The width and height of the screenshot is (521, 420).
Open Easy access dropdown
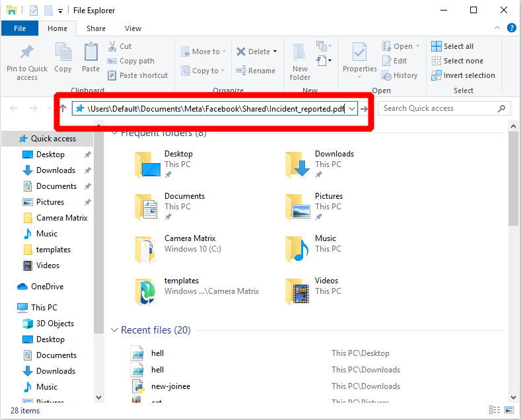pos(324,61)
